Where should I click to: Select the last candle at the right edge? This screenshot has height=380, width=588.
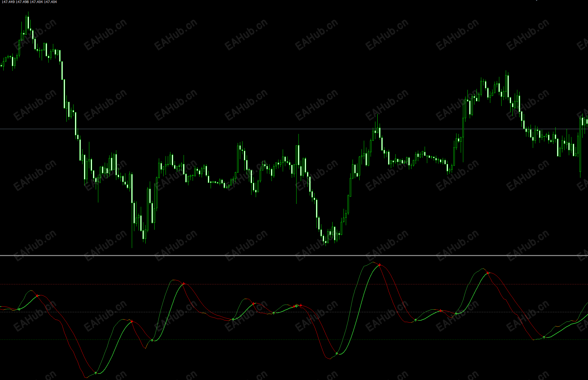coord(587,122)
